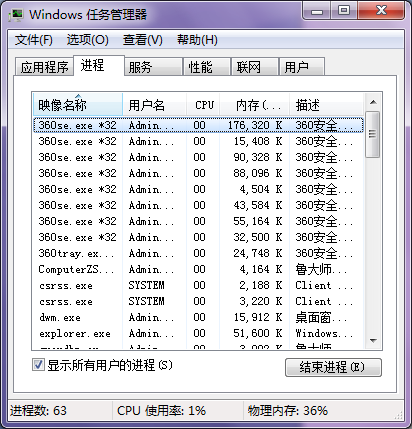Click the 桌面窗... description cell

321,317
